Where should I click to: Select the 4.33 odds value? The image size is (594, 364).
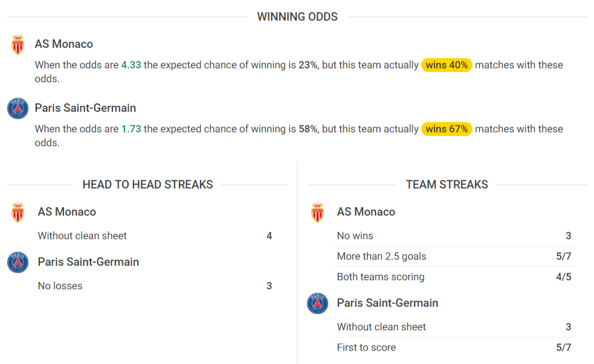(x=131, y=65)
